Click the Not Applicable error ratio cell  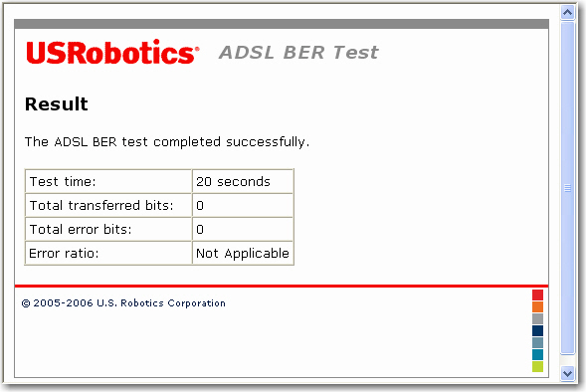tap(243, 254)
